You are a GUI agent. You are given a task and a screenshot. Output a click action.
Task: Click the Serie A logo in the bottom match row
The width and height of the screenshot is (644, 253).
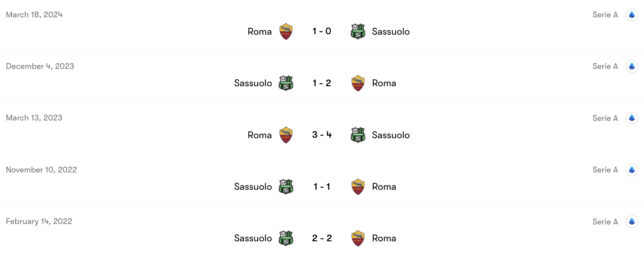(x=632, y=221)
